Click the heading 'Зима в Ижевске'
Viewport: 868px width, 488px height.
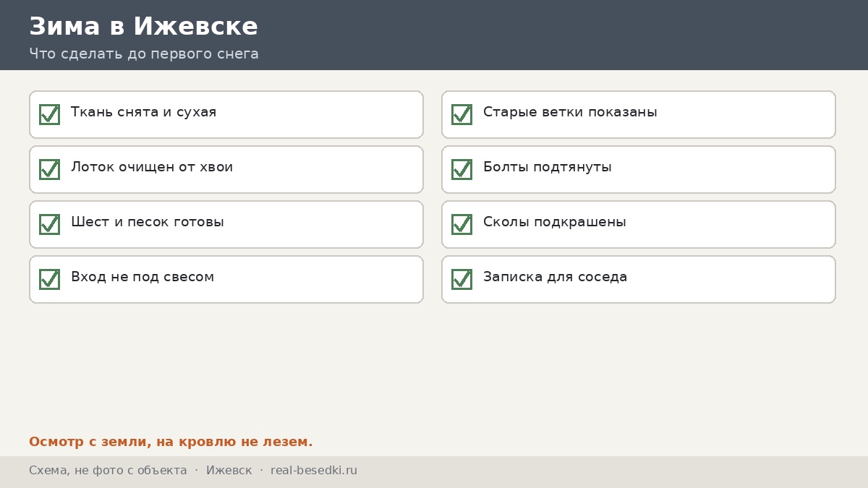pyautogui.click(x=143, y=27)
